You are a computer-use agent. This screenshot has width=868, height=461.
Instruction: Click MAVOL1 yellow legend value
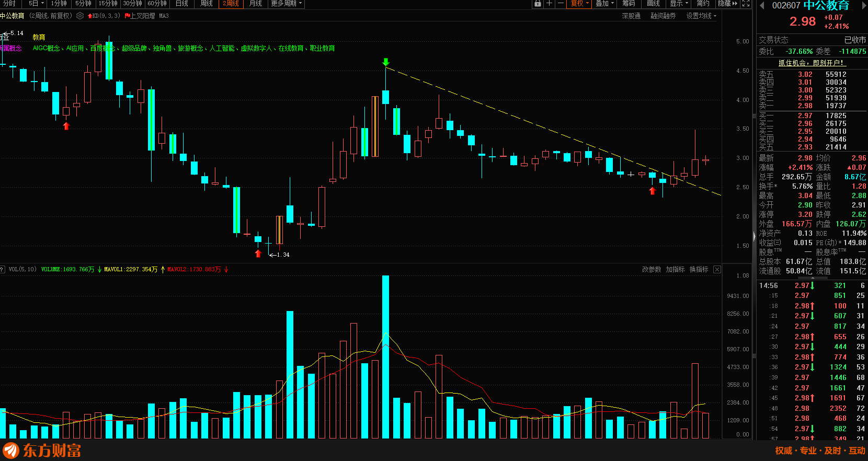point(131,270)
